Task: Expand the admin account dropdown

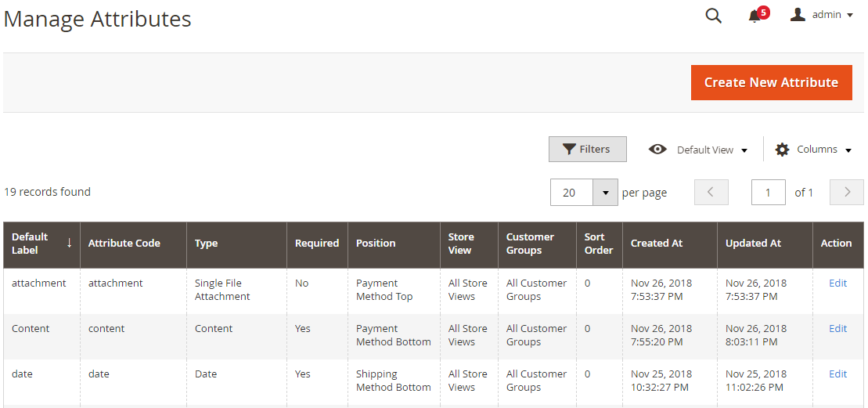Action: [x=849, y=15]
